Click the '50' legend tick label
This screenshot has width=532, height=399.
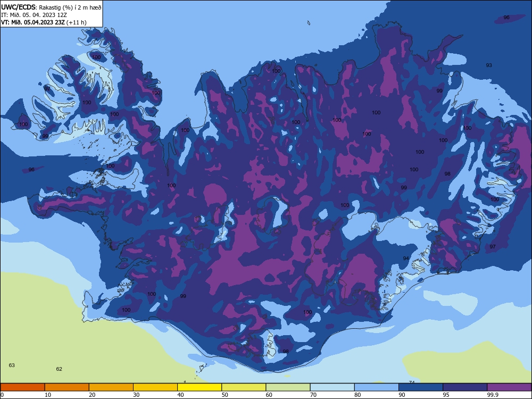pos(225,395)
